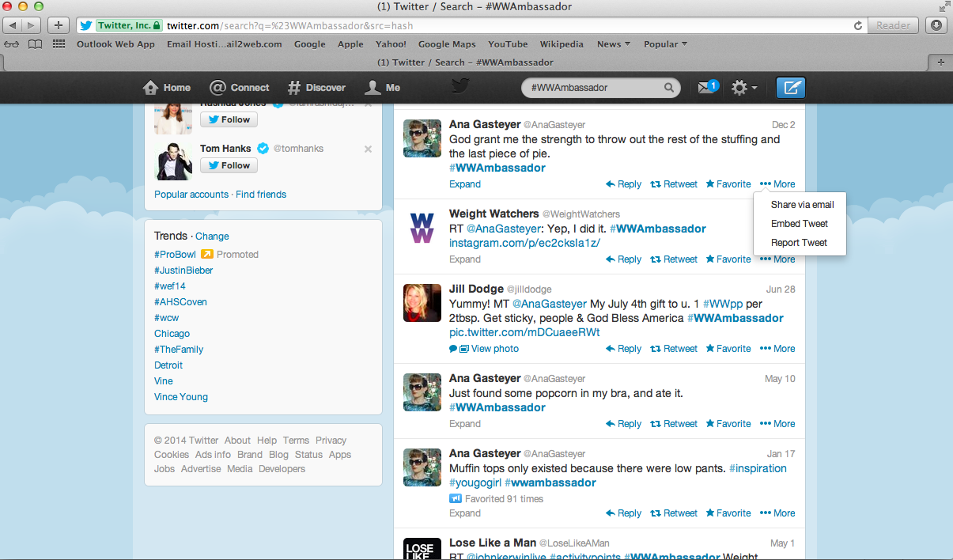
Task: Open More options on Jill Dodge's tweet
Action: point(777,349)
